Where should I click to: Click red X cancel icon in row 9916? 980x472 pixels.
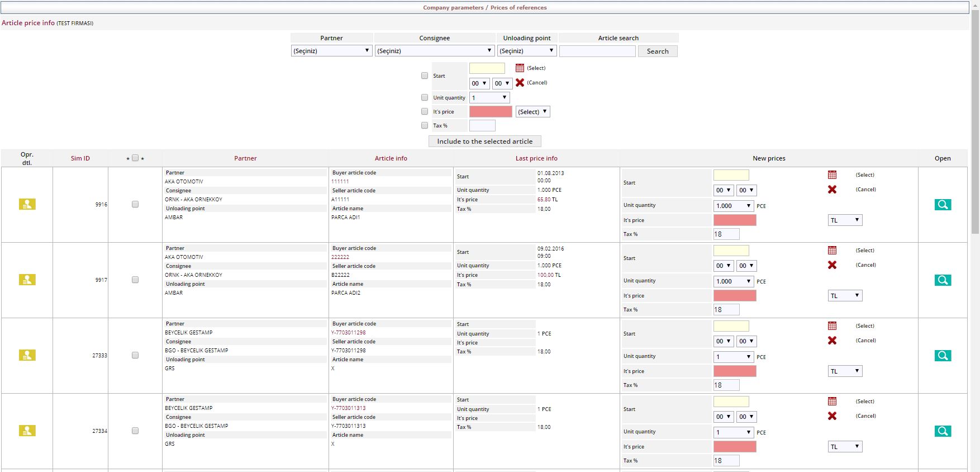(x=832, y=190)
